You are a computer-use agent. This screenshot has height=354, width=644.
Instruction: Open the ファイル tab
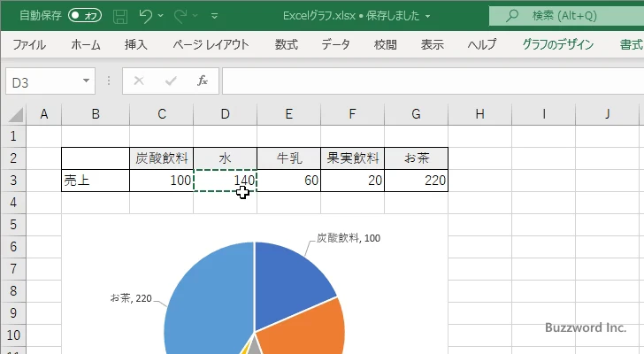(29, 44)
